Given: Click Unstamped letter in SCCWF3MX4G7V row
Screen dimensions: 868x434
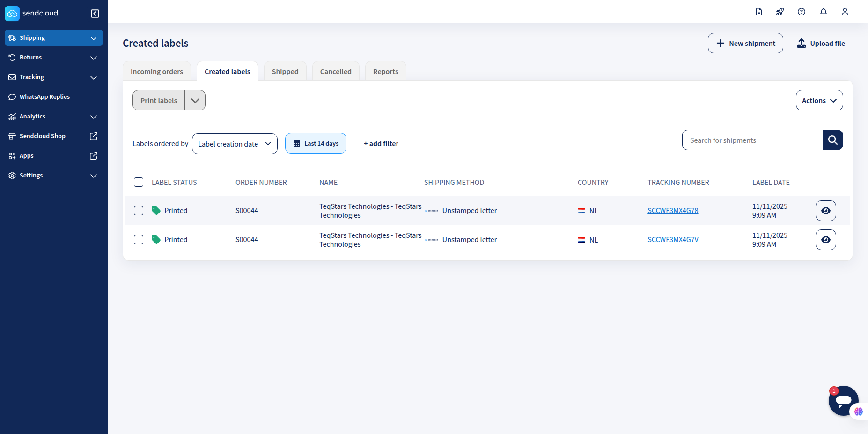Looking at the screenshot, I should 470,240.
